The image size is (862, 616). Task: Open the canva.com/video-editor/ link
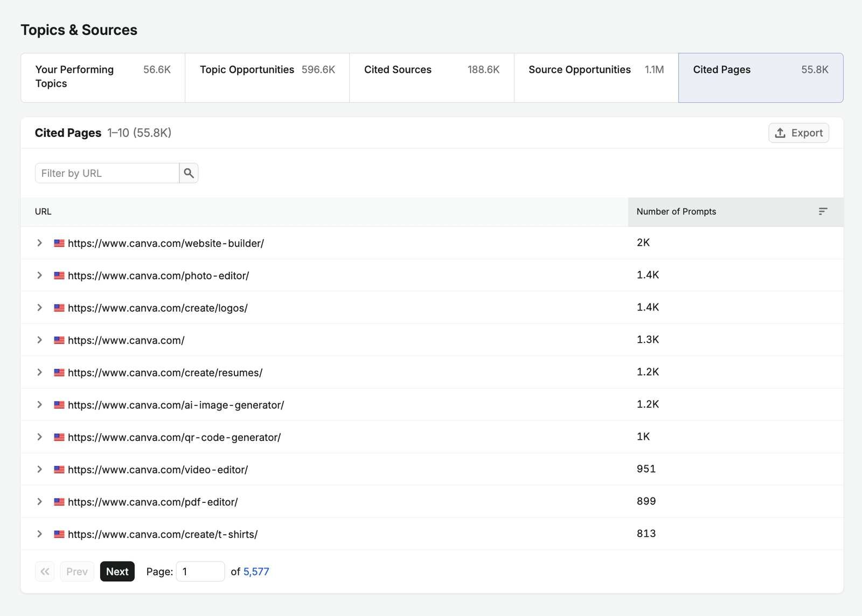[158, 469]
